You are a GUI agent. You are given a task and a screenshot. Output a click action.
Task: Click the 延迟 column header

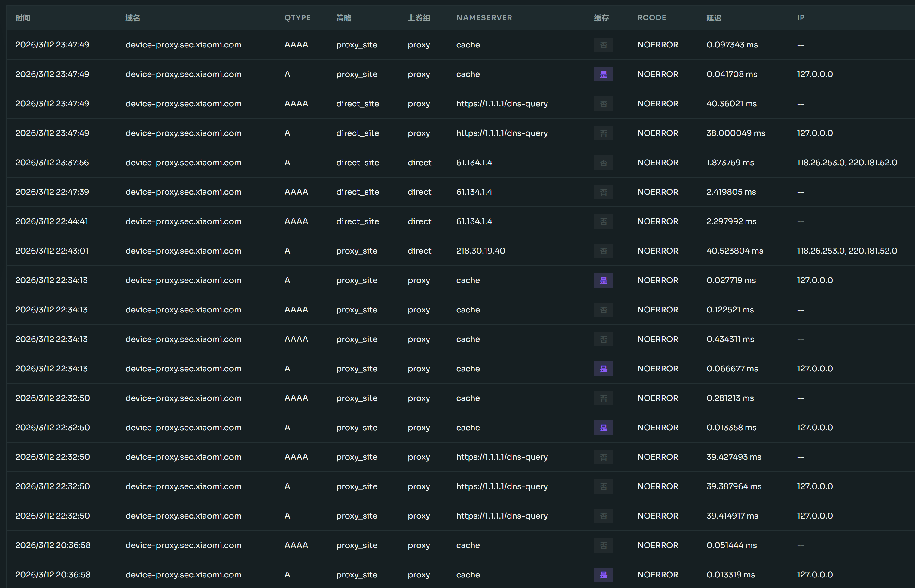tap(713, 17)
